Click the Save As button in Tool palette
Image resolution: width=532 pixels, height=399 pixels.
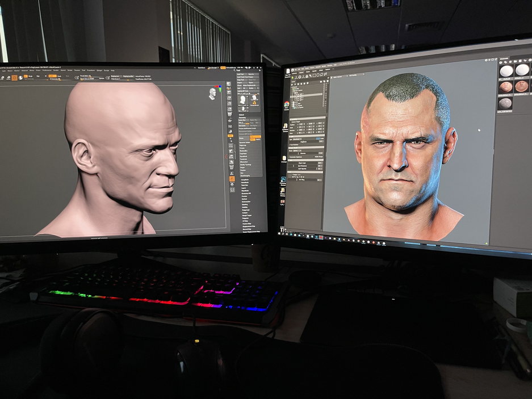coord(253,74)
